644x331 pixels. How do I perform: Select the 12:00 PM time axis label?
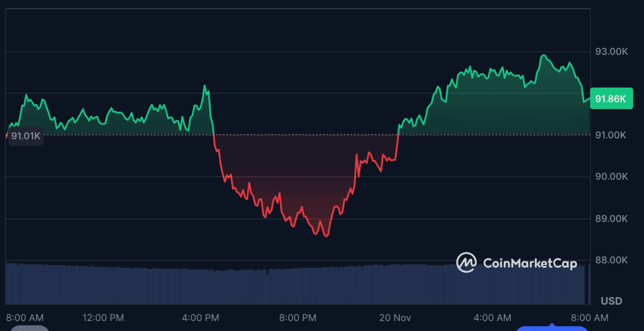[x=103, y=318]
